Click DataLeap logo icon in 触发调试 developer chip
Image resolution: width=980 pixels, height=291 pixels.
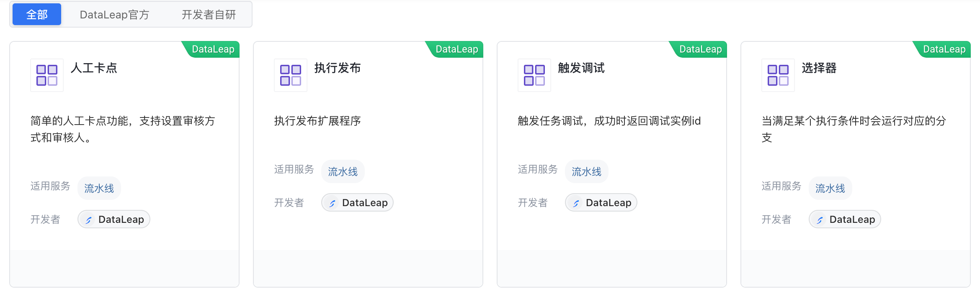pyautogui.click(x=576, y=203)
